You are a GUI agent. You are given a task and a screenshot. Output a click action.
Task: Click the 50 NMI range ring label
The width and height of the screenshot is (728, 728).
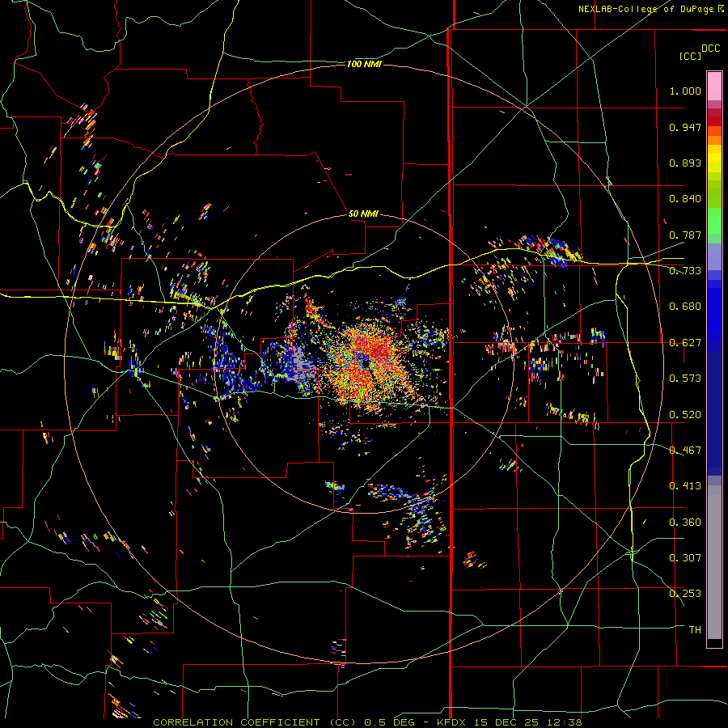(x=363, y=214)
